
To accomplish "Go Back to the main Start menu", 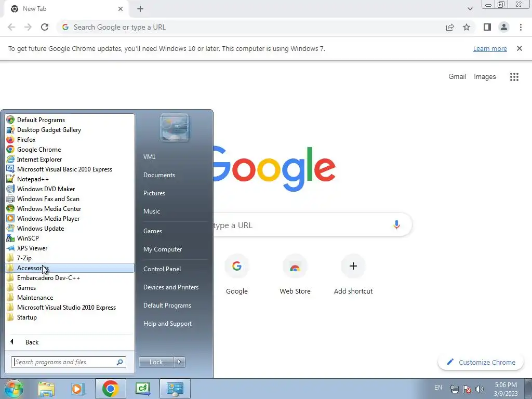I will coord(70,342).
